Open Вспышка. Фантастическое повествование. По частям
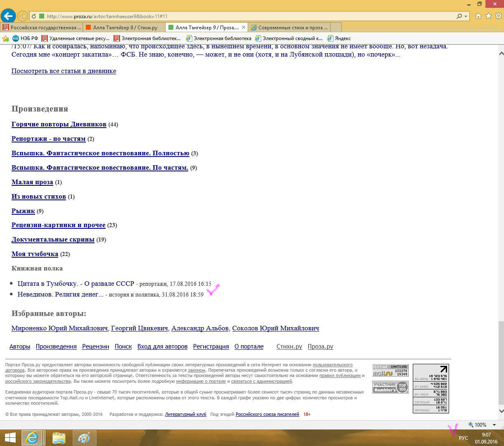The width and height of the screenshot is (504, 446). 100,168
